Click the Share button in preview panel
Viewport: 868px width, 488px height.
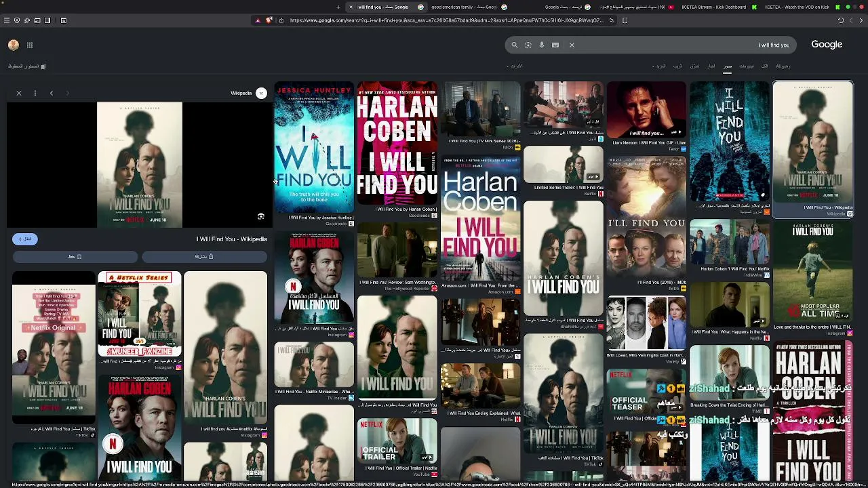point(205,256)
